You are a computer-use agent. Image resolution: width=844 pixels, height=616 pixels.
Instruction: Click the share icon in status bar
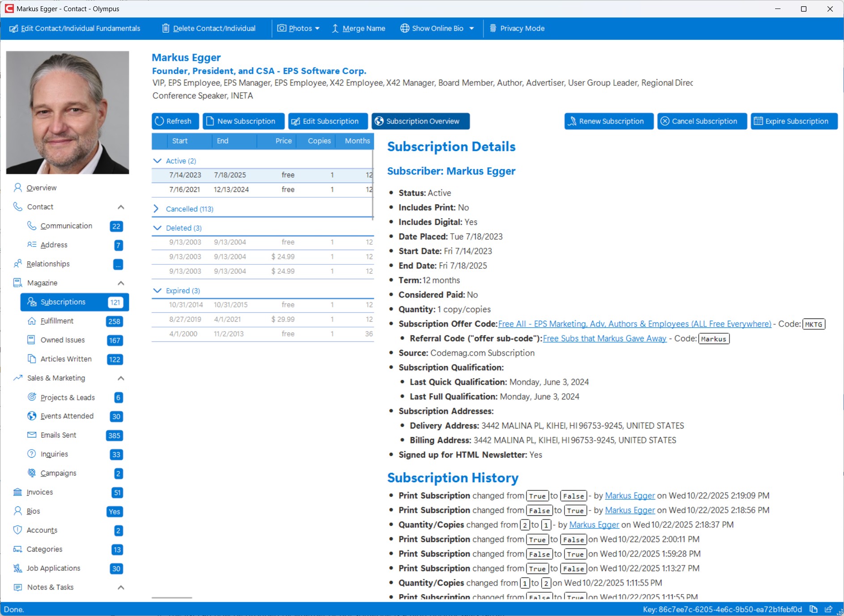828,609
